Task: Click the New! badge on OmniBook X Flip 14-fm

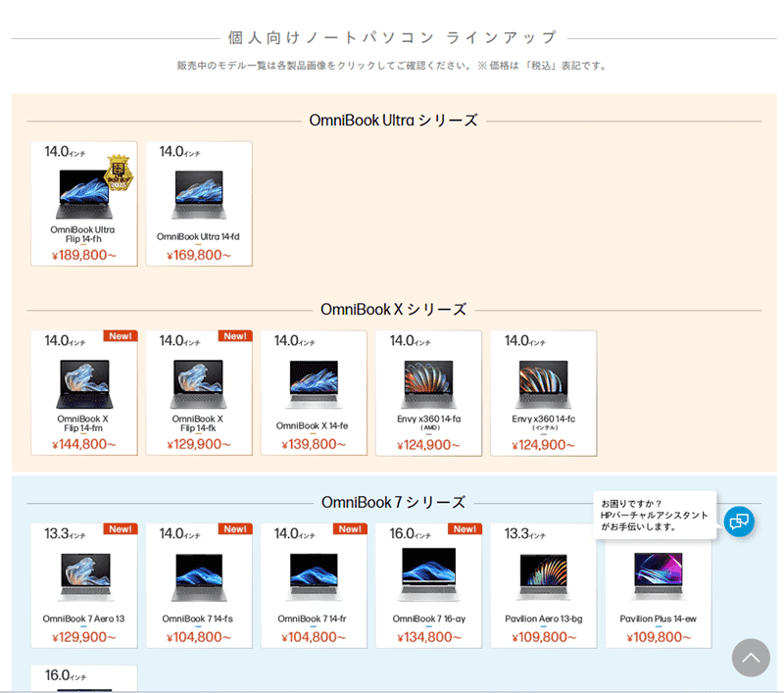Action: click(120, 336)
